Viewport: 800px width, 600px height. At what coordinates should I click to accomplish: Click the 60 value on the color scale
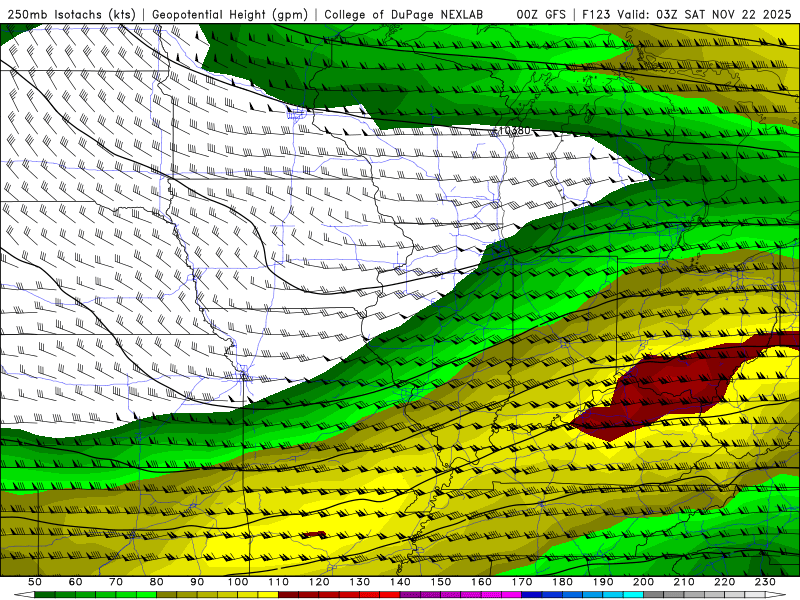76,582
